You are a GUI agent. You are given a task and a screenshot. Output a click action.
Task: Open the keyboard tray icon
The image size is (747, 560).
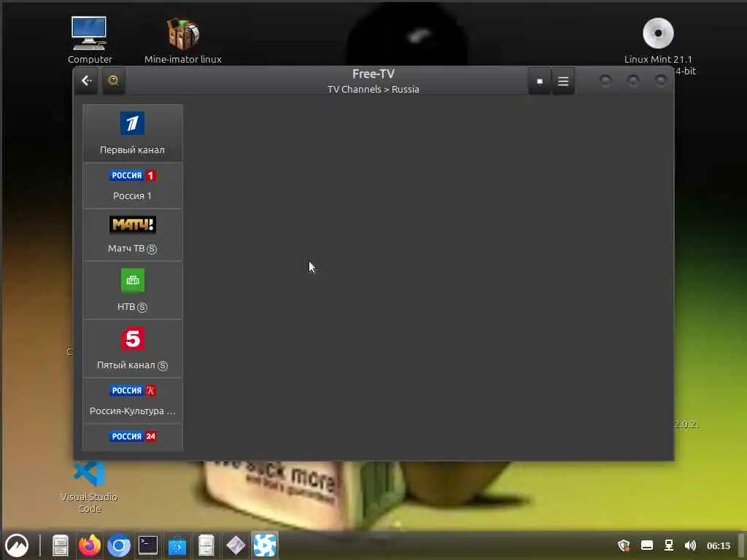point(647,545)
